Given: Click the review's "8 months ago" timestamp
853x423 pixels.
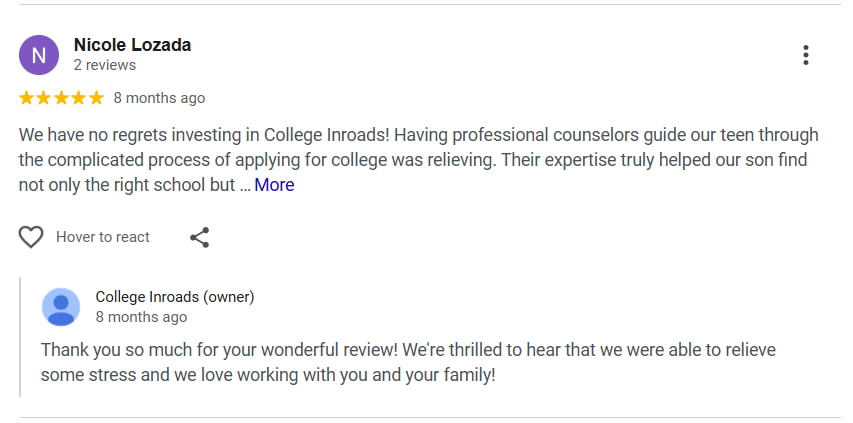Looking at the screenshot, I should click(x=159, y=98).
